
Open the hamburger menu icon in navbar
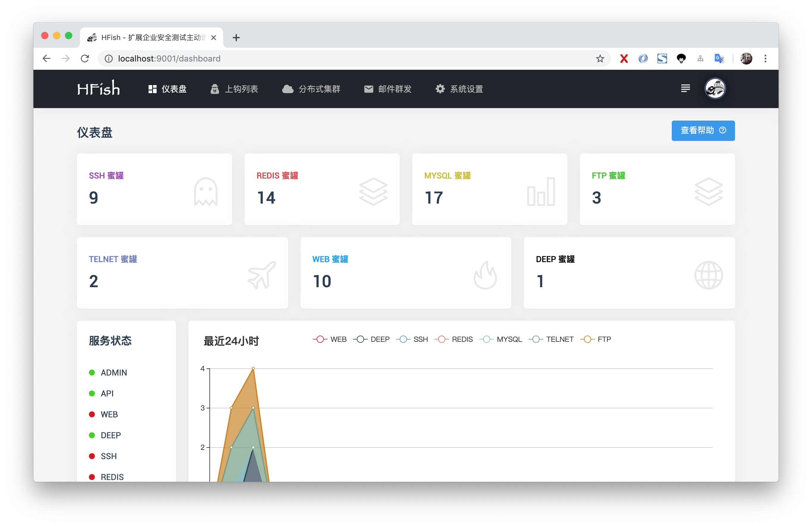pos(685,88)
